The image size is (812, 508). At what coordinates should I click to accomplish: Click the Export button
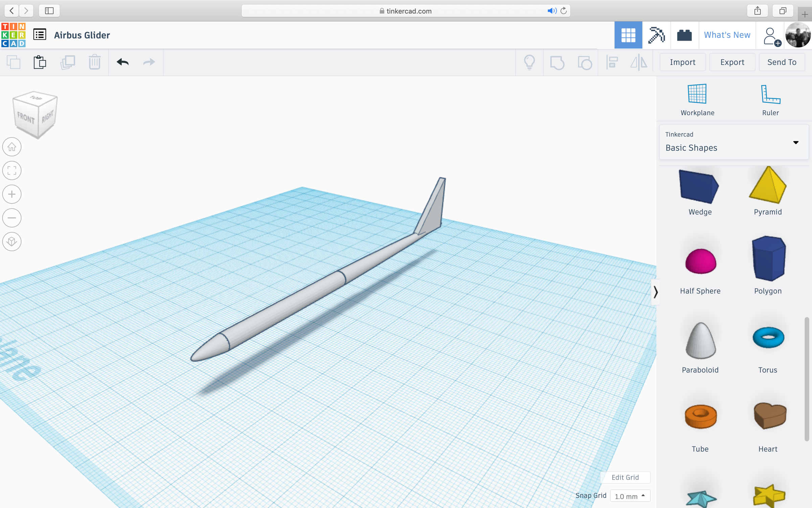[732, 62]
